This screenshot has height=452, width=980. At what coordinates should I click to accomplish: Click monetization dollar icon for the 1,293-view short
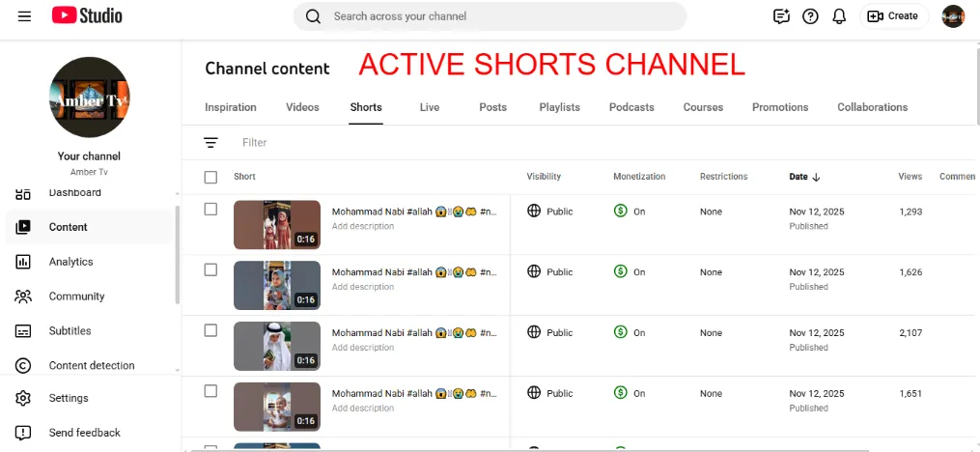(620, 211)
